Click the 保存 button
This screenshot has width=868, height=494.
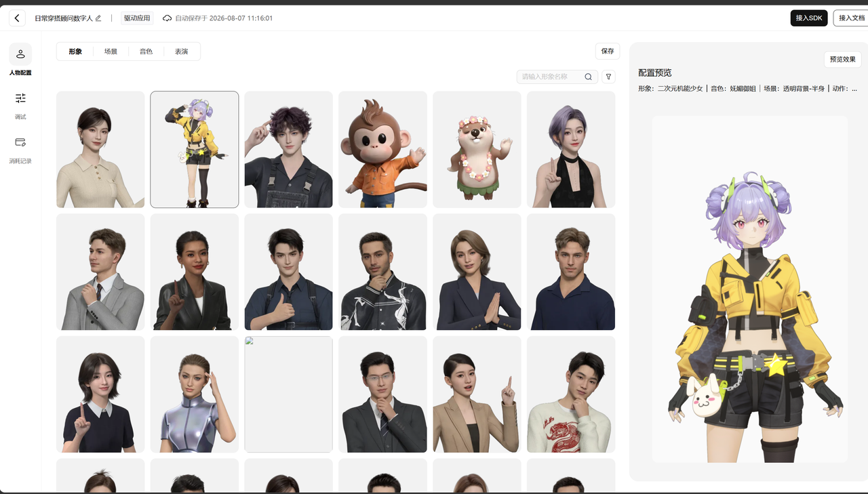(608, 52)
